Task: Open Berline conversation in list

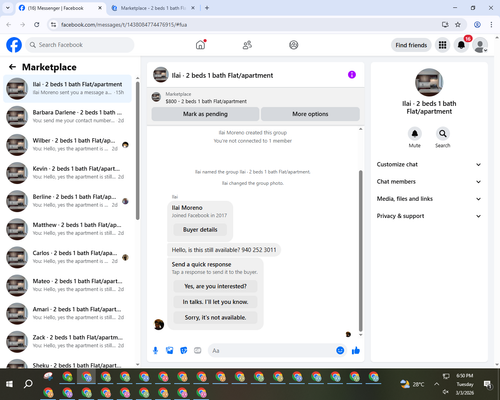Action: point(68,201)
